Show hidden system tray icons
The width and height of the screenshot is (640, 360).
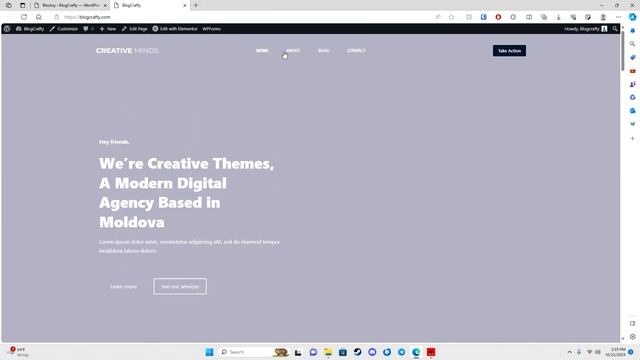(x=569, y=352)
